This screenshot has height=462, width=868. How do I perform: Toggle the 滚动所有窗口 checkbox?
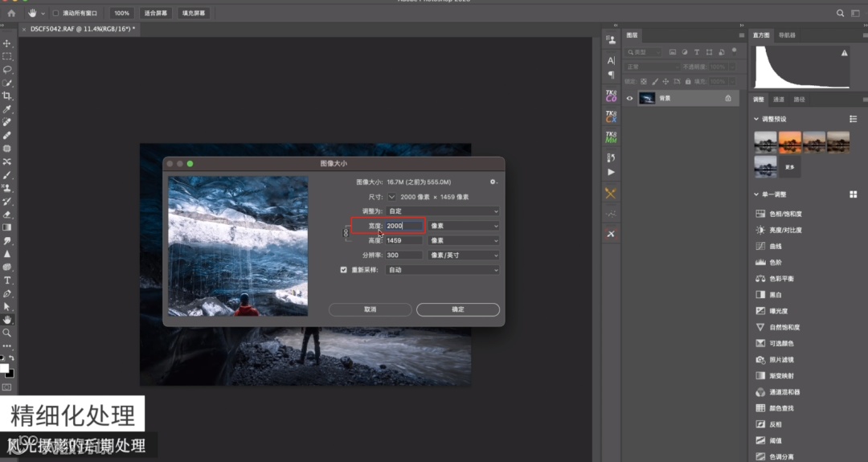tap(55, 14)
